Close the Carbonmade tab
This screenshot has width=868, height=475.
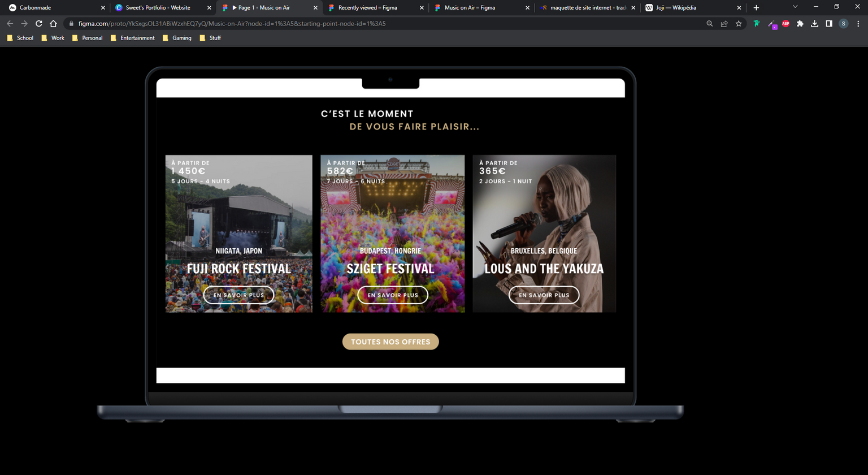[103, 8]
